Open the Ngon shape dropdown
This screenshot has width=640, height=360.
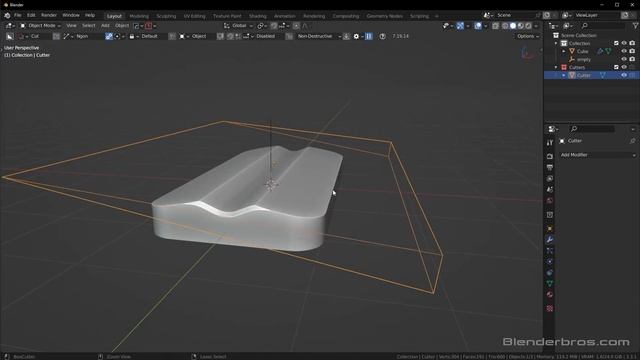tap(82, 36)
